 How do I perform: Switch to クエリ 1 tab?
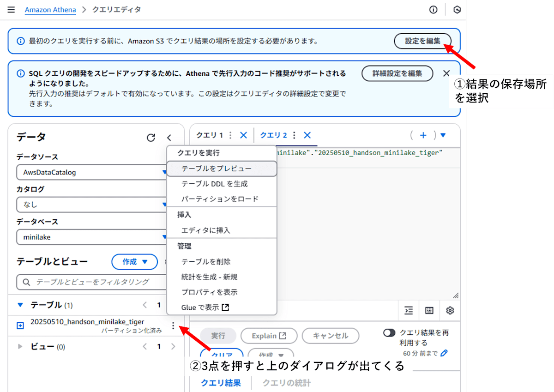click(x=210, y=135)
